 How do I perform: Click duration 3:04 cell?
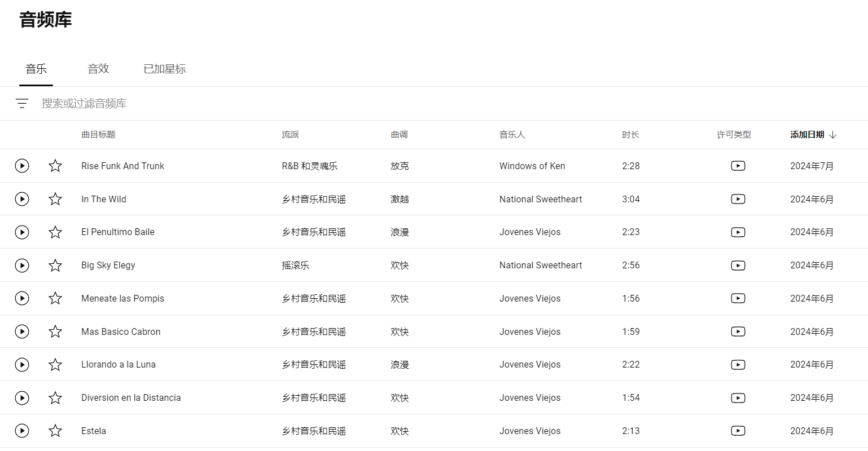click(631, 199)
